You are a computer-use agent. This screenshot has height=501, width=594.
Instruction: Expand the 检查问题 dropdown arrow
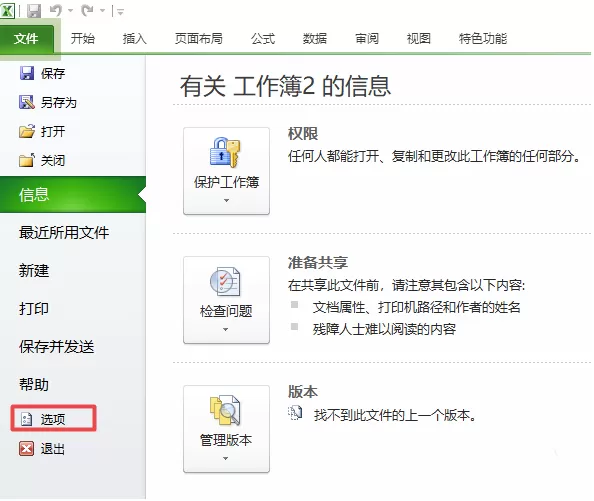226,329
